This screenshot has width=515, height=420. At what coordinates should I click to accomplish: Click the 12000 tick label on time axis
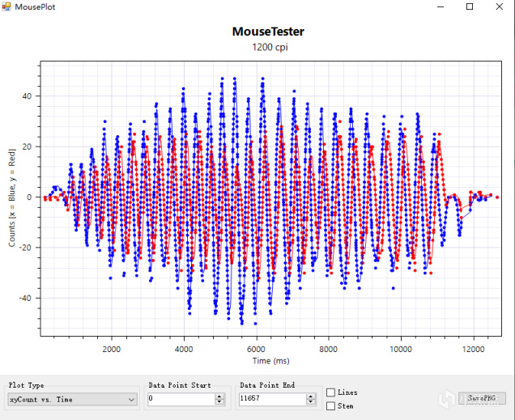pos(473,349)
